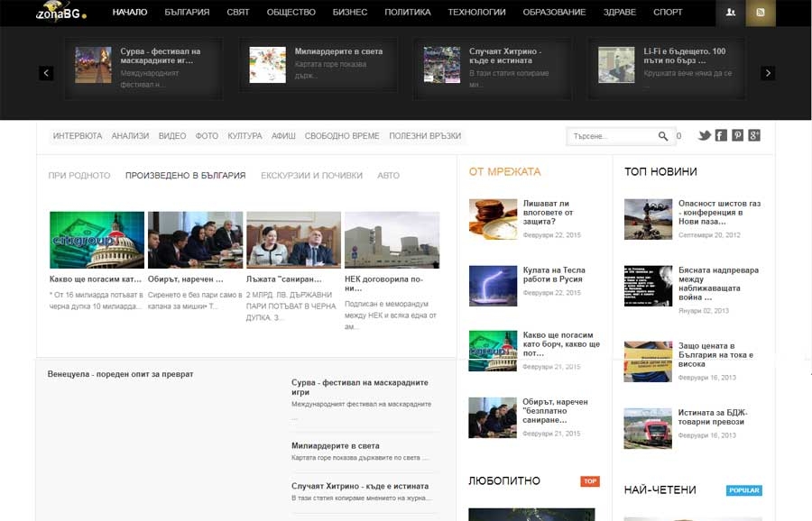Open ВИДЕО in the secondary menu
The width and height of the screenshot is (812, 521).
(x=172, y=136)
